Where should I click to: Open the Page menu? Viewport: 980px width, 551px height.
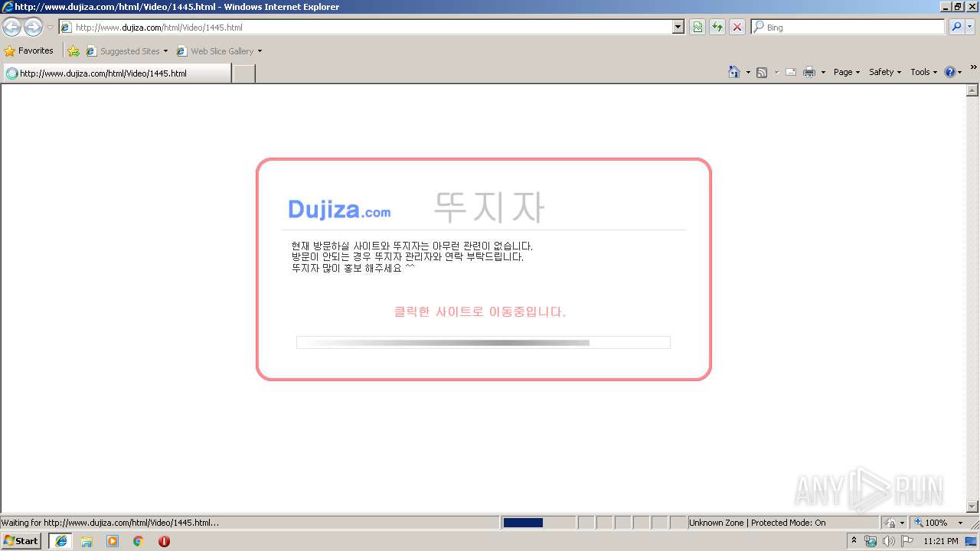point(847,72)
